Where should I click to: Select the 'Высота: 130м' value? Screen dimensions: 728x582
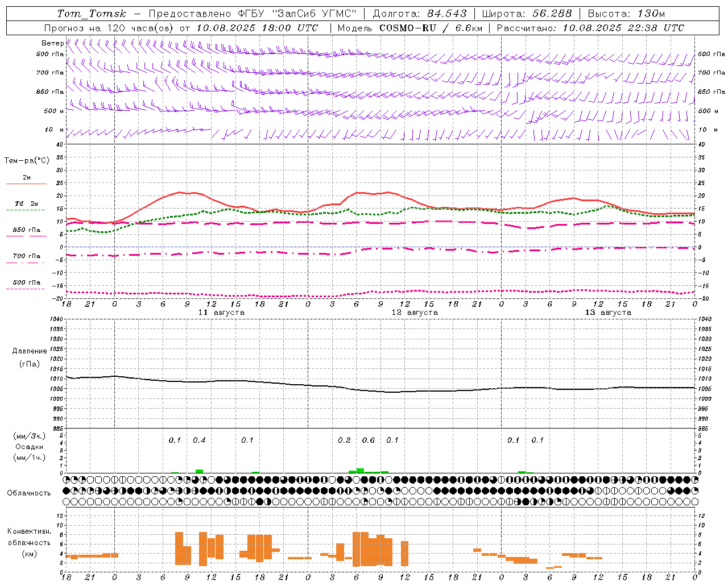click(626, 14)
